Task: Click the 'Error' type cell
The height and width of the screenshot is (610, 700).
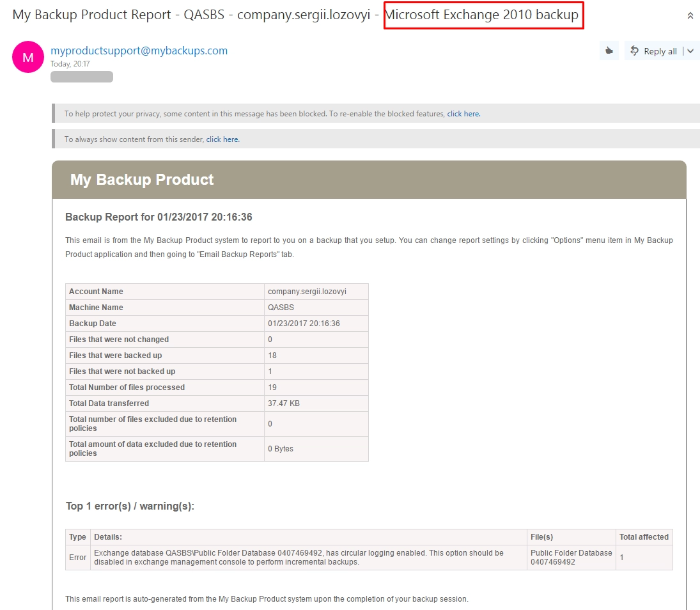Action: pos(78,558)
